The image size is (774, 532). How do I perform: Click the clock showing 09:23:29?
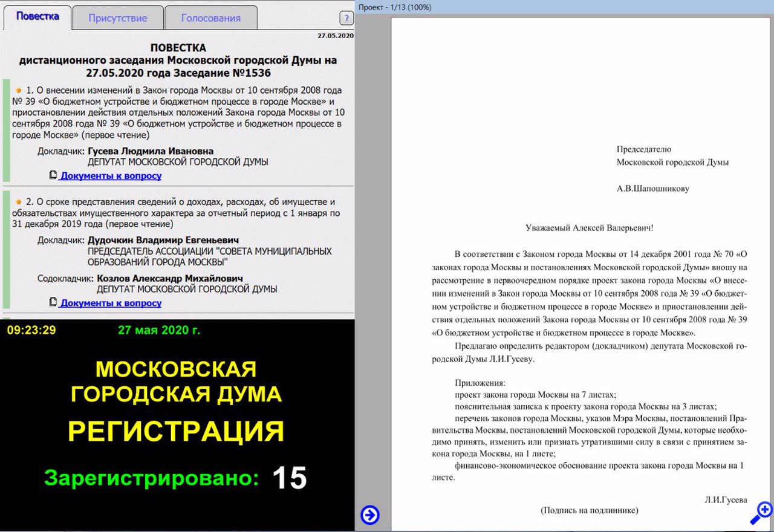click(31, 330)
